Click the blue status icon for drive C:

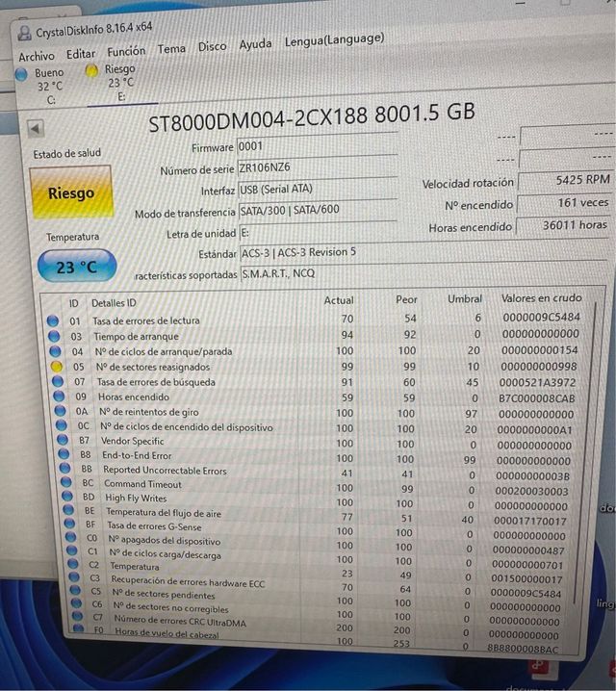[21, 74]
